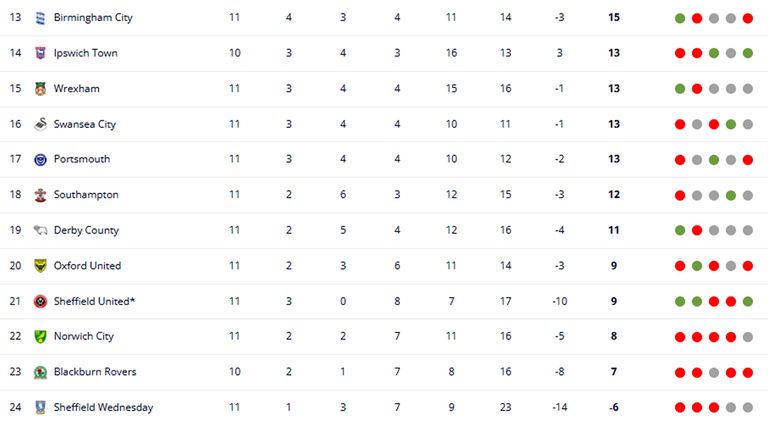Go to the Swansea City team link
Viewport: 768px width, 432px height.
click(x=85, y=124)
